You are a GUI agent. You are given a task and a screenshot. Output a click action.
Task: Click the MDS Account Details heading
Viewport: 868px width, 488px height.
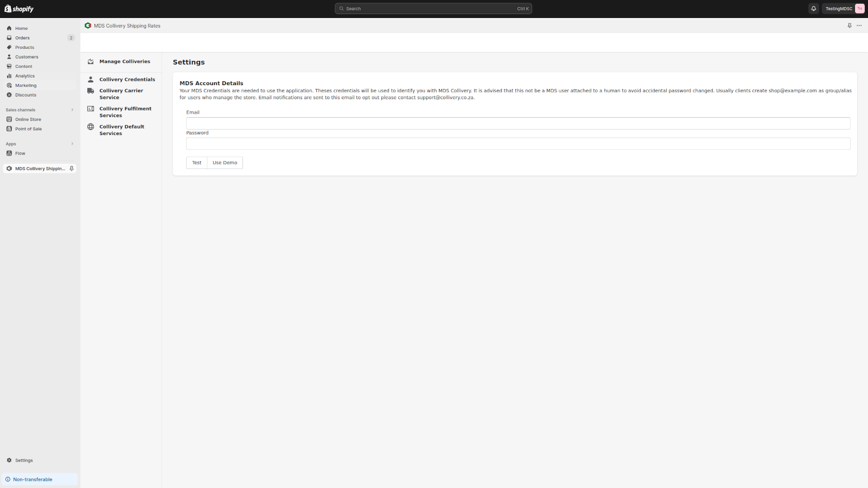pos(211,84)
